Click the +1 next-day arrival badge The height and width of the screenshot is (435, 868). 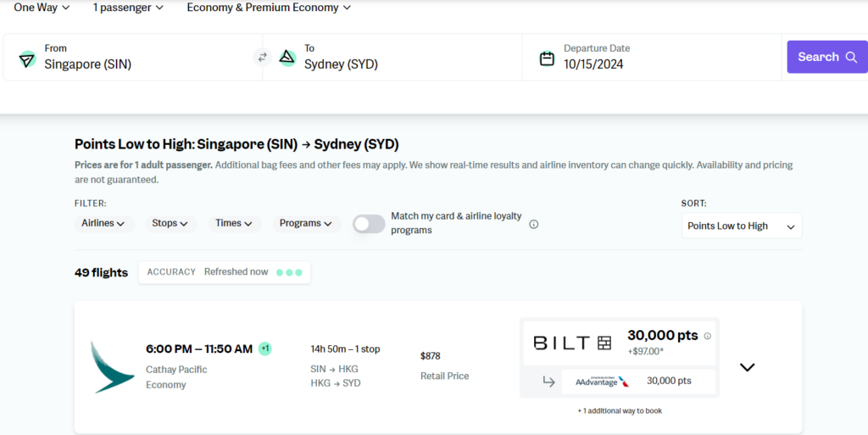click(x=265, y=349)
